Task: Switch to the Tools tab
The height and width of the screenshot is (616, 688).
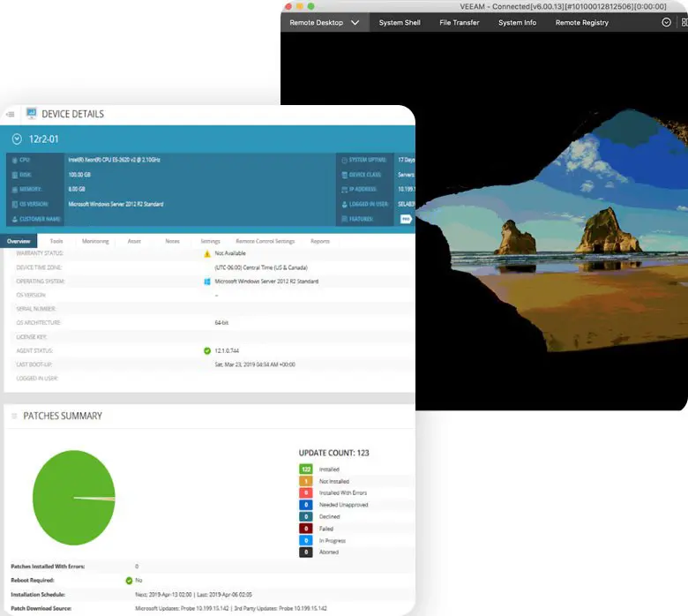Action: click(x=56, y=241)
